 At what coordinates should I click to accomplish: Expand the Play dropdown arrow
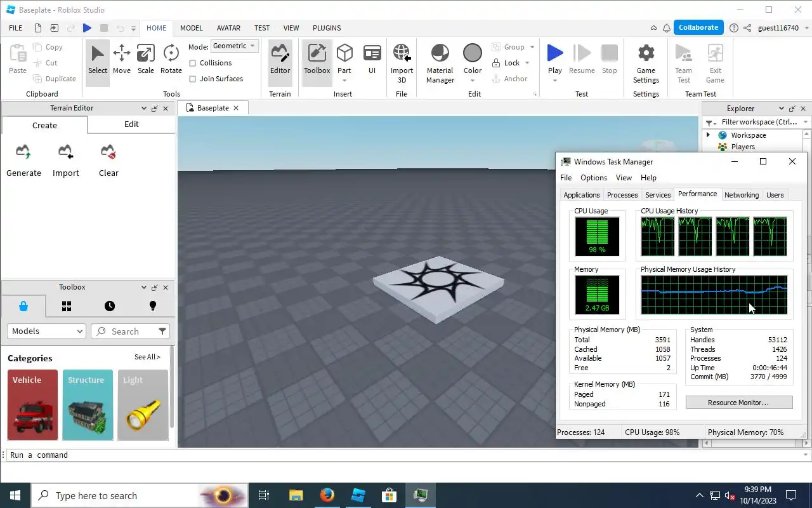coord(555,81)
